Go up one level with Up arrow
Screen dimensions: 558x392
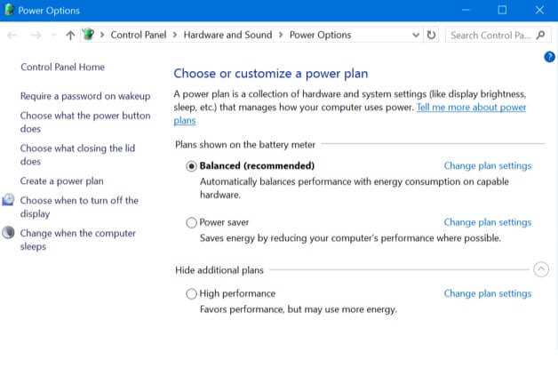[x=70, y=35]
